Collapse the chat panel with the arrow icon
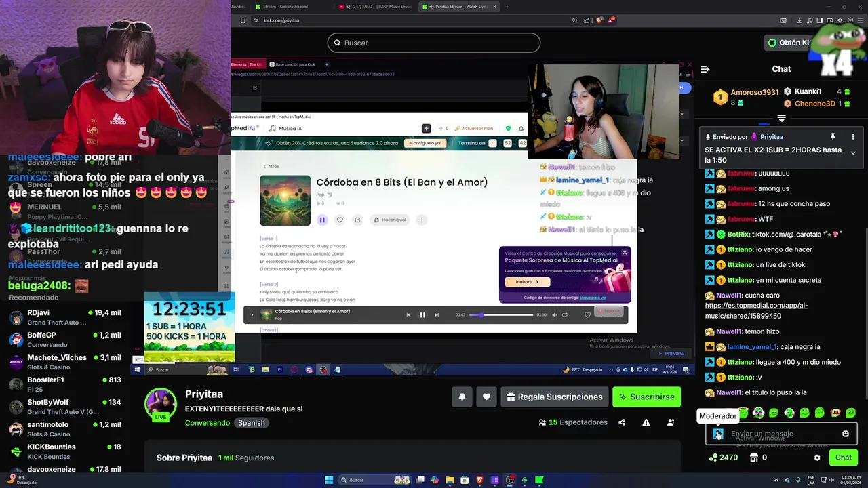 705,69
